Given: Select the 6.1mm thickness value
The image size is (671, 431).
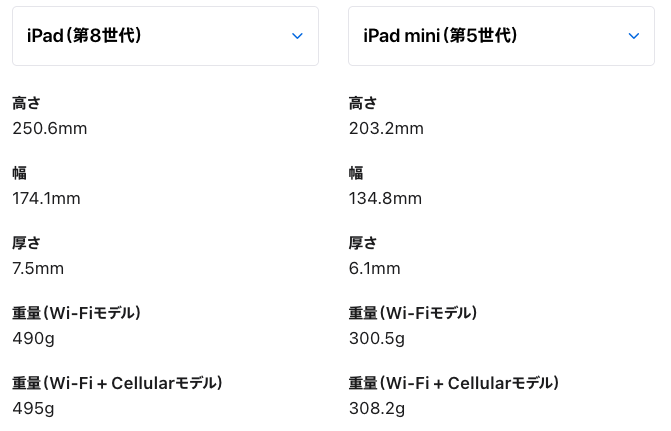Looking at the screenshot, I should point(374,268).
